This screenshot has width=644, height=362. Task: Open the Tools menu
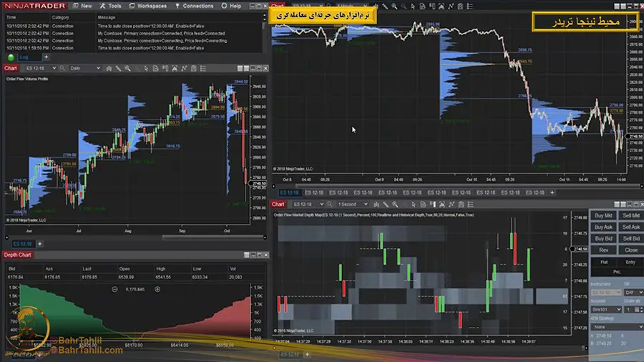click(110, 6)
